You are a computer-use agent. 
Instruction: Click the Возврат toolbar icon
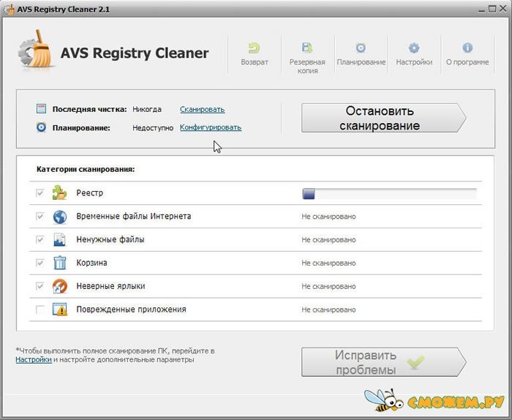[x=255, y=48]
